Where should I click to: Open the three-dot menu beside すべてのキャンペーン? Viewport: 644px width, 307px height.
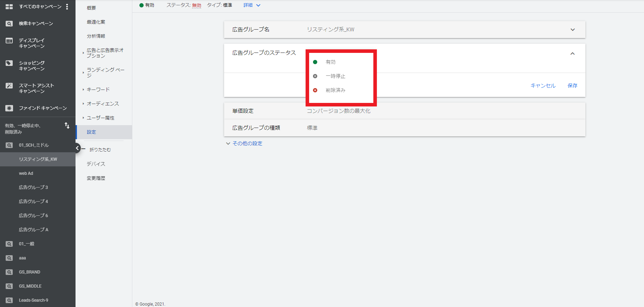pyautogui.click(x=67, y=7)
